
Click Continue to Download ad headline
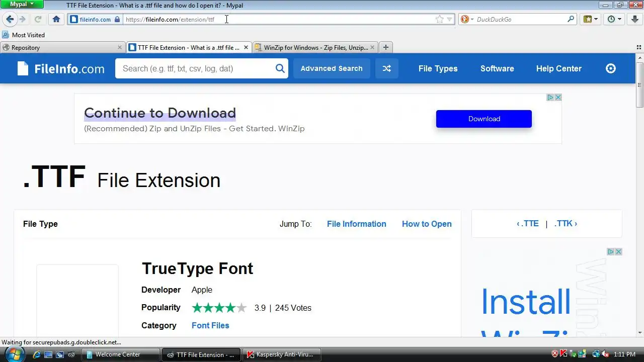click(160, 113)
